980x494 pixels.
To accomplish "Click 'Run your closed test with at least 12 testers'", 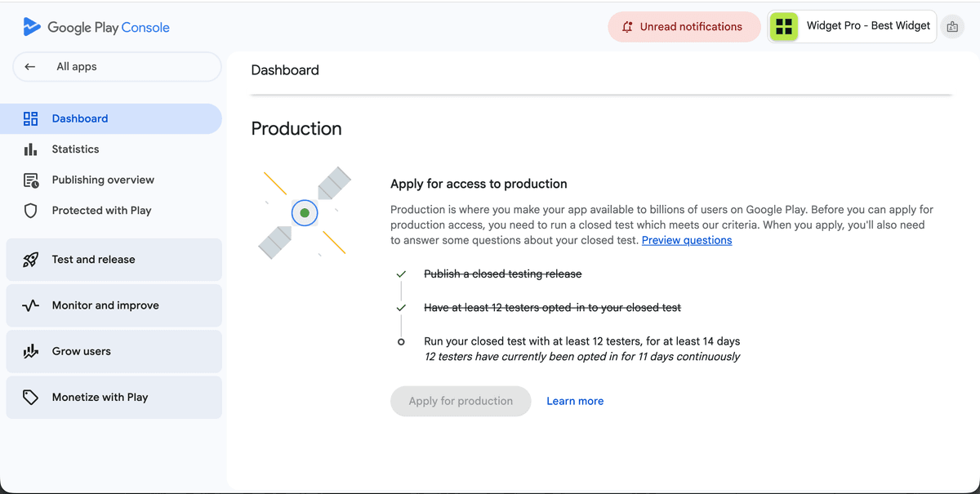I will tap(582, 341).
